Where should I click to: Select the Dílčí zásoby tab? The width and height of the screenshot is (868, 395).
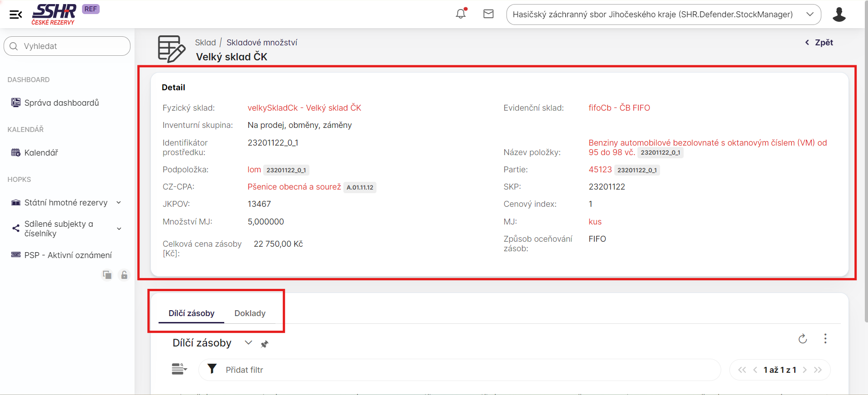(191, 313)
